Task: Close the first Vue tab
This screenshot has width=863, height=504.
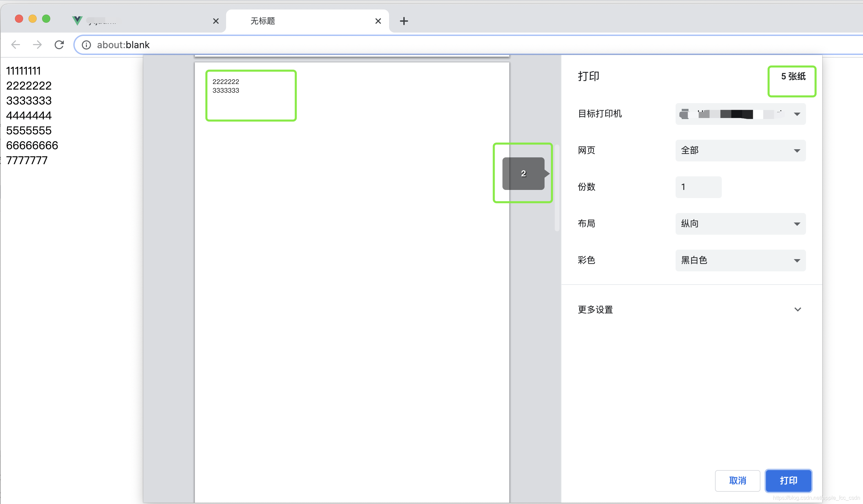Action: (216, 21)
